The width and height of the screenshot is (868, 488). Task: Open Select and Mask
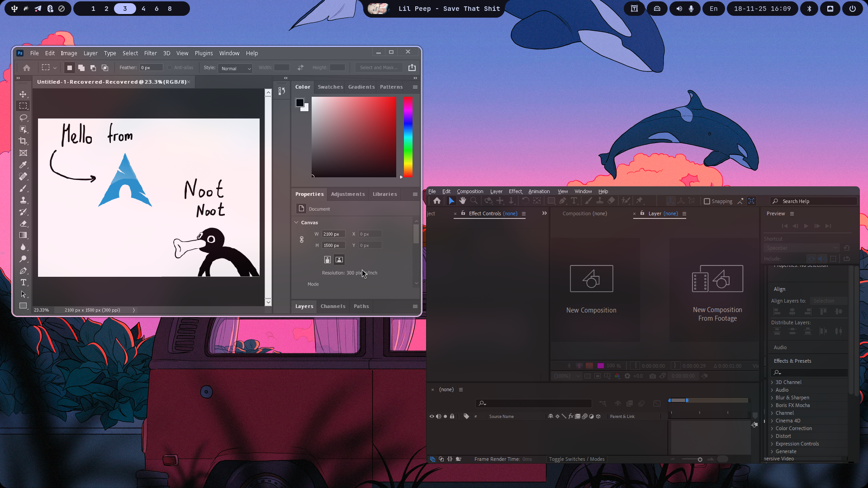point(379,67)
